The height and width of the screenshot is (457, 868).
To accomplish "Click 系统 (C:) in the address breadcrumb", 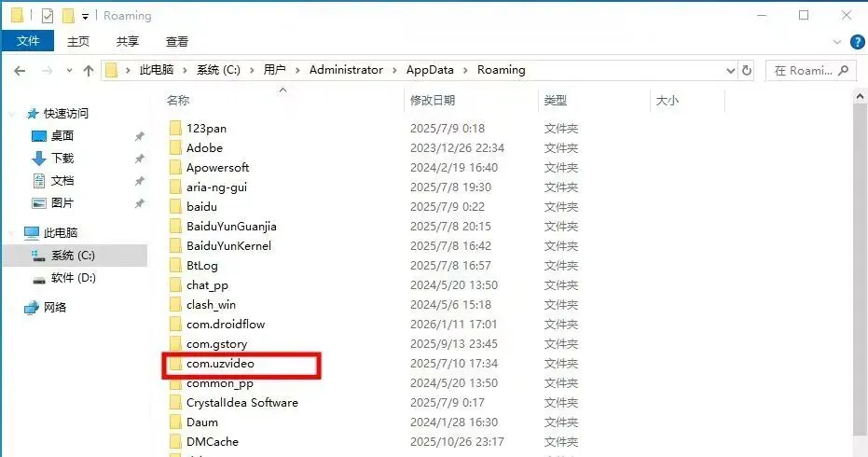I will click(219, 70).
